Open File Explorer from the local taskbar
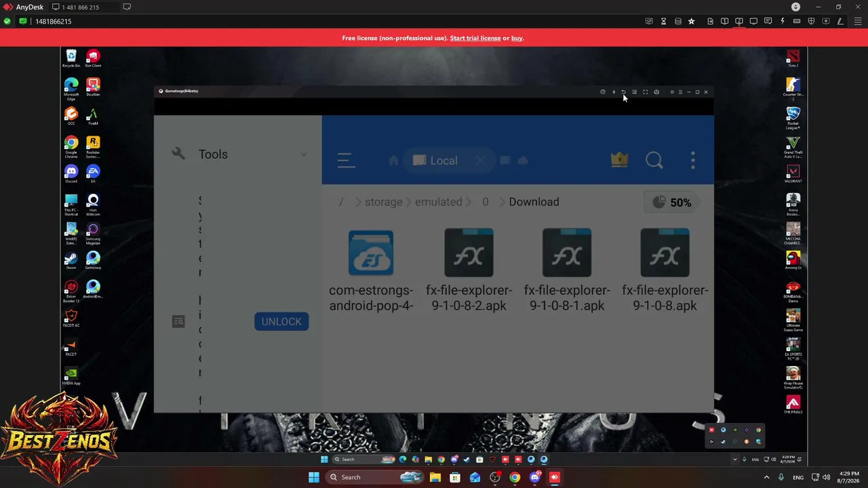Screen dimensions: 868x488 (x=435, y=477)
